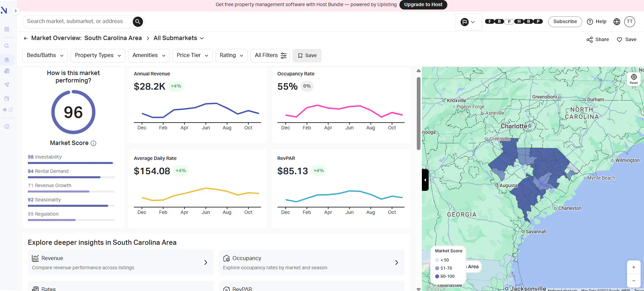The width and height of the screenshot is (644, 291).
Task: Click chevron on Occupancy card
Action: [x=396, y=262]
